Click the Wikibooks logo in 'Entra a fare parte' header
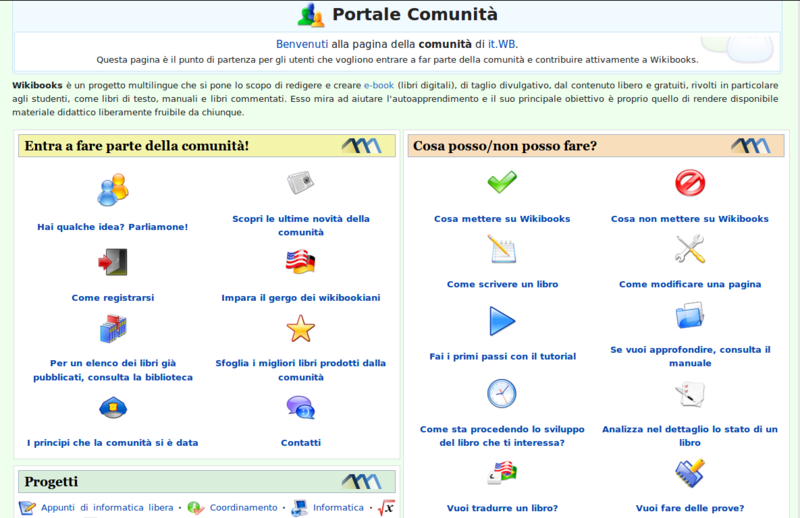 point(361,146)
